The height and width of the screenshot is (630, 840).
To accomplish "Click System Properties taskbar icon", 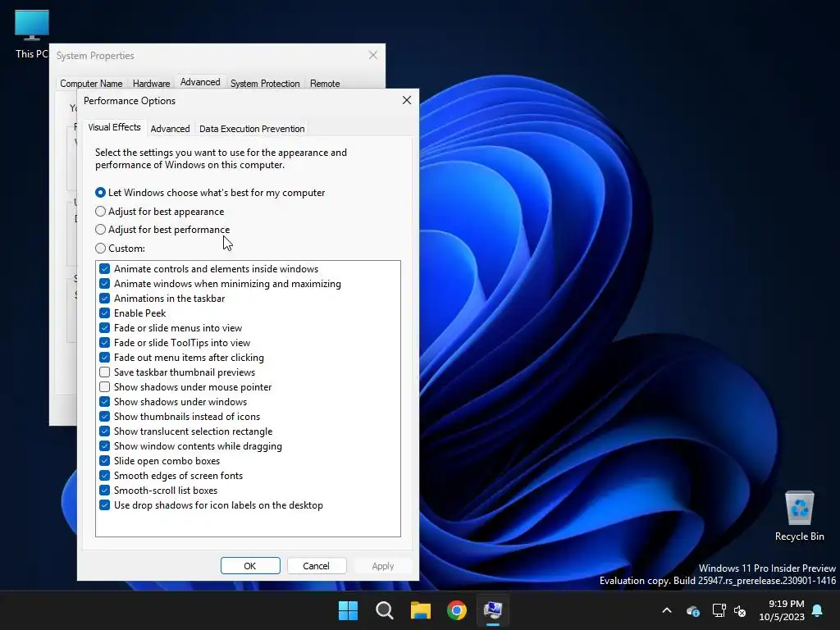I will (493, 610).
